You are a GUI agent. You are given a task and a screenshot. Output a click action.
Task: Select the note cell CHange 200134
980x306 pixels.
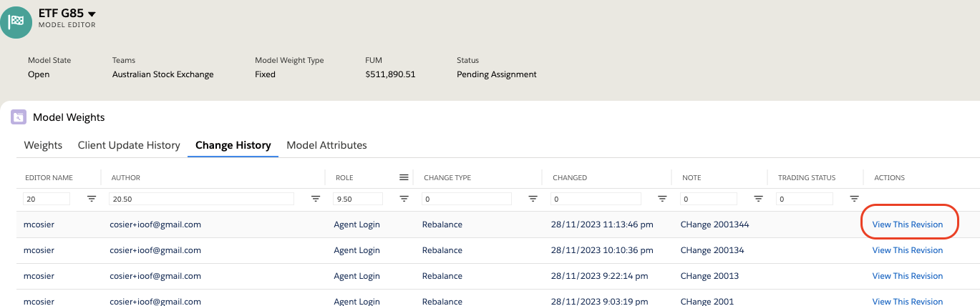712,250
